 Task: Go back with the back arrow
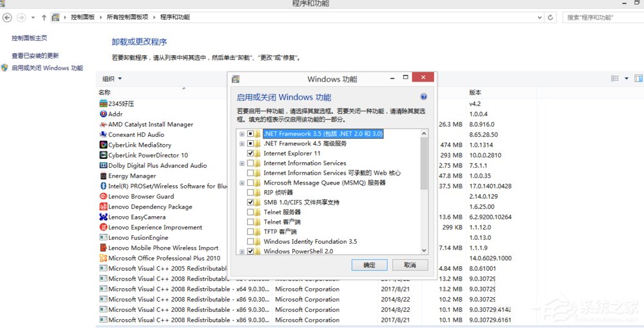7,17
